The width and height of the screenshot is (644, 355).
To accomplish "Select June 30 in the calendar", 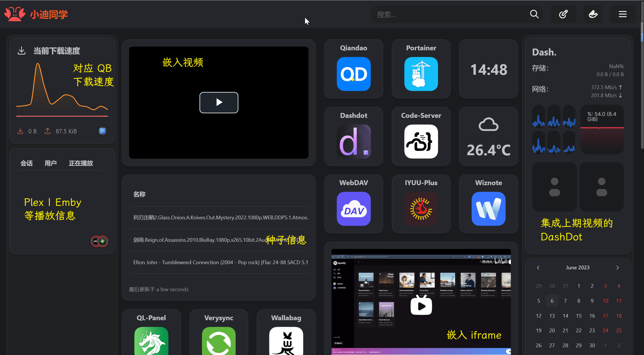I will 592,346.
